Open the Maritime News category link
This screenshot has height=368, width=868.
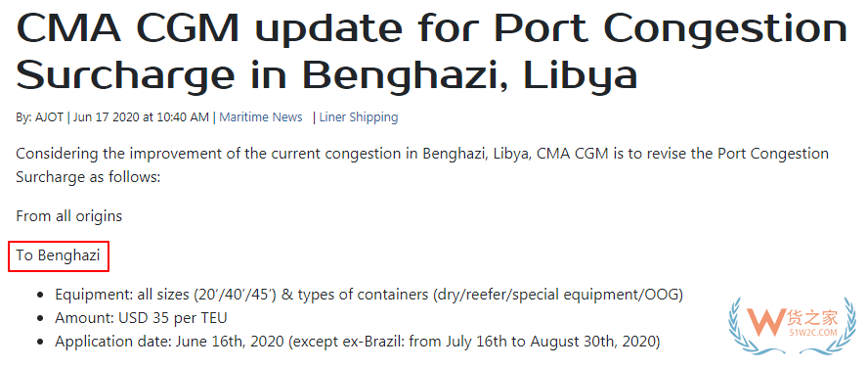[x=261, y=117]
